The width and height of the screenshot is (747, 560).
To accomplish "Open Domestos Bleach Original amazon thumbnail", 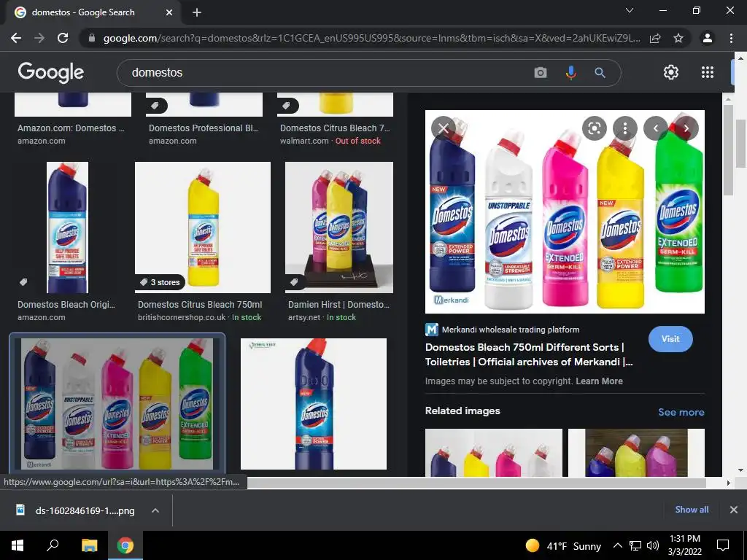I will click(x=67, y=227).
